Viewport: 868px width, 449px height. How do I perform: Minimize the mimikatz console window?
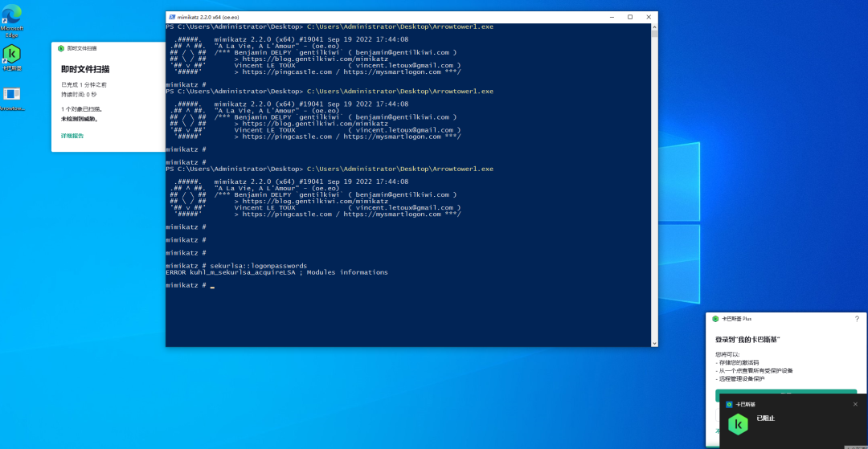[x=612, y=17]
